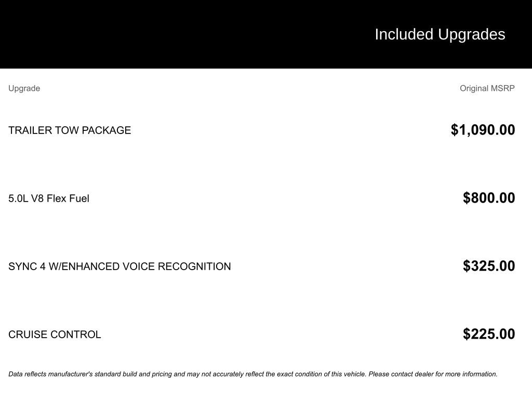Click the $325.00 price
Image resolution: width=532 pixels, height=399 pixels.
pos(489,266)
